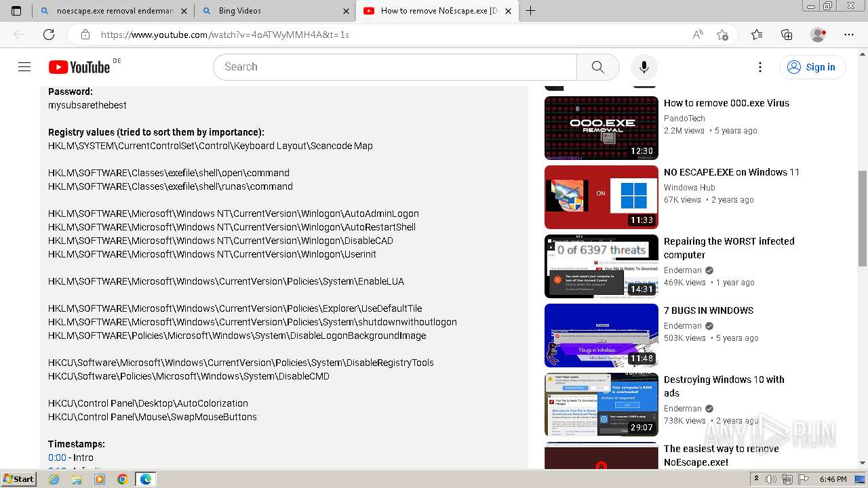The width and height of the screenshot is (868, 488).
Task: Open 7 BUGS IN WINDOWS thumbnail
Action: (x=601, y=335)
